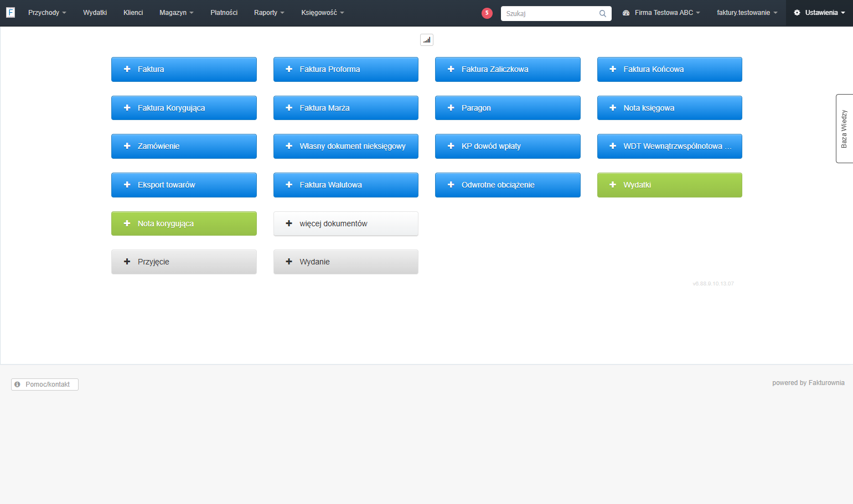Create a Faktura Korygująca

pyautogui.click(x=184, y=108)
